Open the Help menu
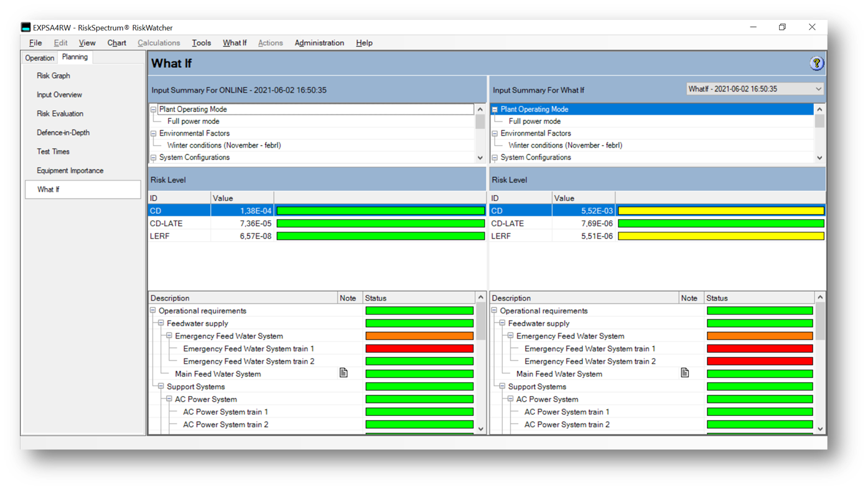 point(364,43)
